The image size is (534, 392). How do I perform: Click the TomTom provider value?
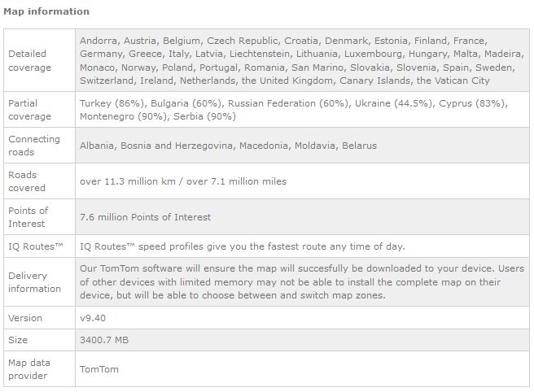[99, 369]
